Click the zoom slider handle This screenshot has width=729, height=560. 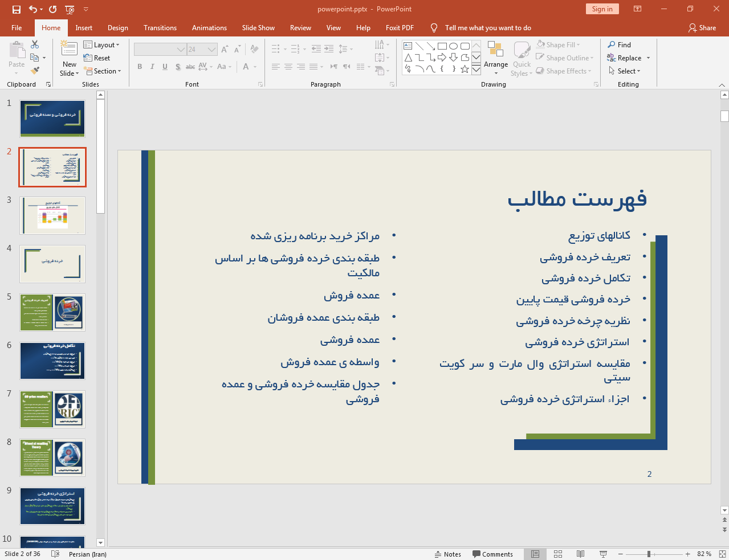(649, 554)
